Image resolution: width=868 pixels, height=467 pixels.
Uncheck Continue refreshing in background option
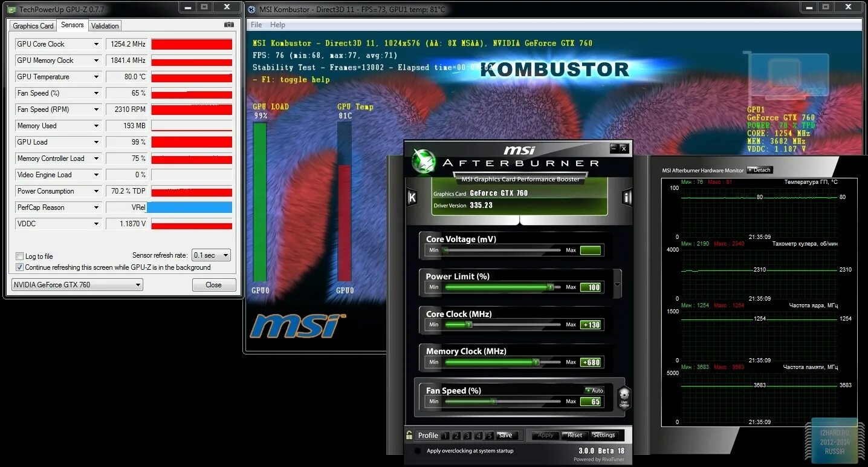20,267
